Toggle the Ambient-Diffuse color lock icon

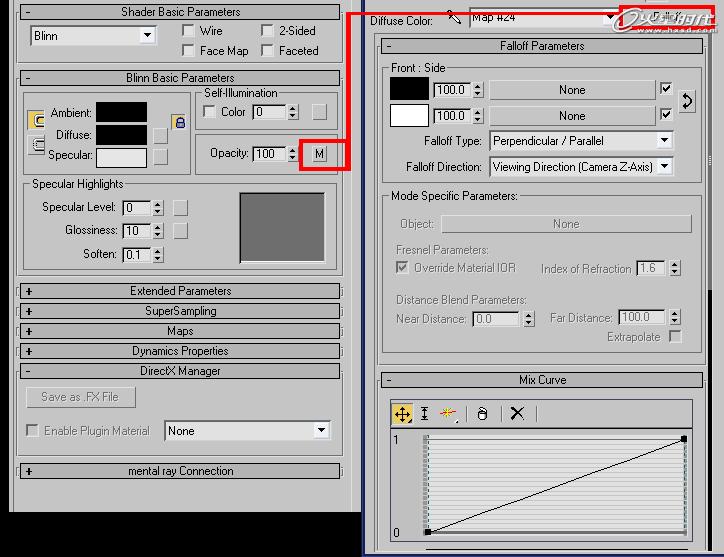[180, 122]
